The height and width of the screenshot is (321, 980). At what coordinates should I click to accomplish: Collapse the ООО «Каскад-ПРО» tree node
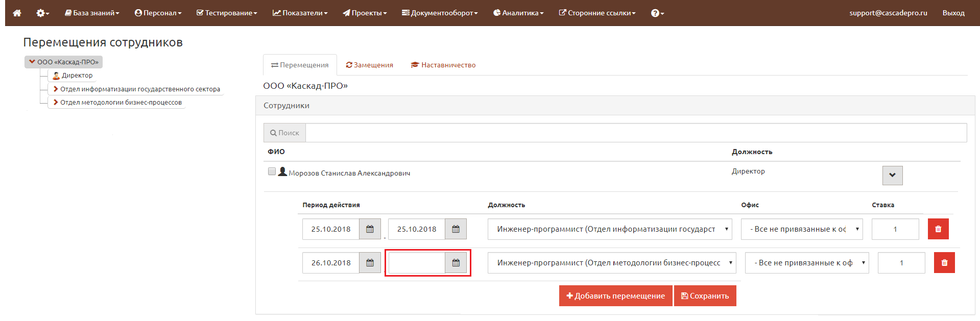pyautogui.click(x=32, y=62)
